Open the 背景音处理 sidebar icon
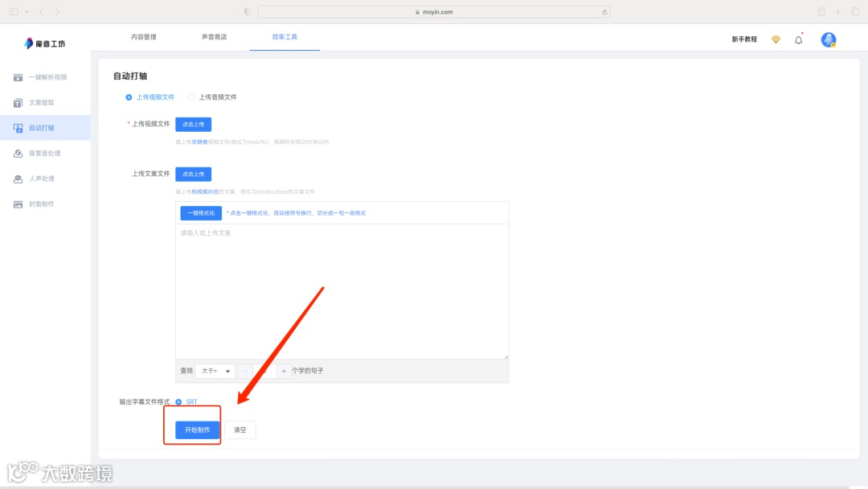The width and height of the screenshot is (868, 489). pos(18,154)
